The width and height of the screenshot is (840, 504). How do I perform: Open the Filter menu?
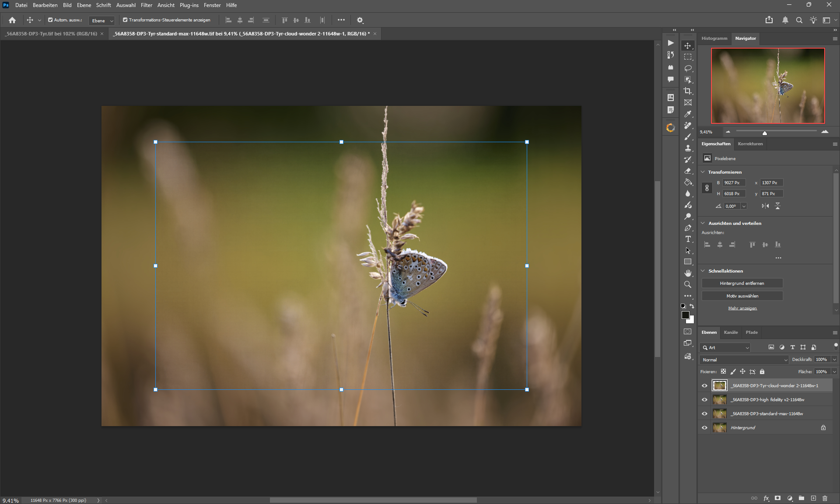146,5
